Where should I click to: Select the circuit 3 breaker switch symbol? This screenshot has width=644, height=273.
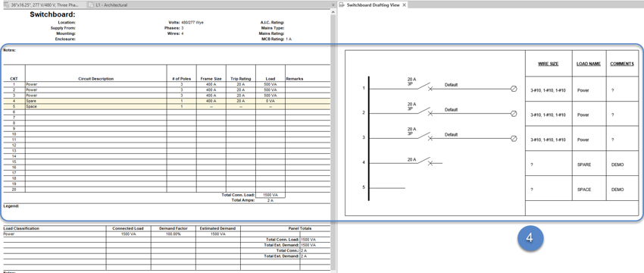tap(424, 136)
